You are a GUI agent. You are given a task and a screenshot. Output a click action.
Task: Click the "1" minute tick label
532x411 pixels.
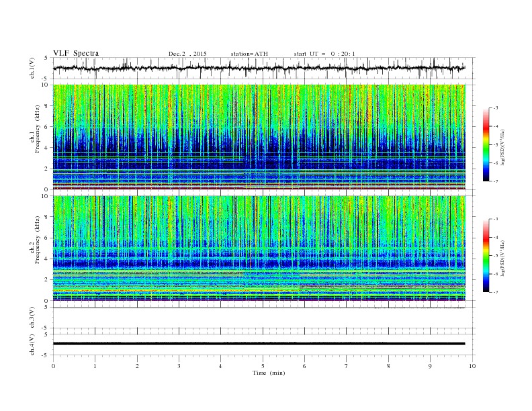(x=95, y=366)
